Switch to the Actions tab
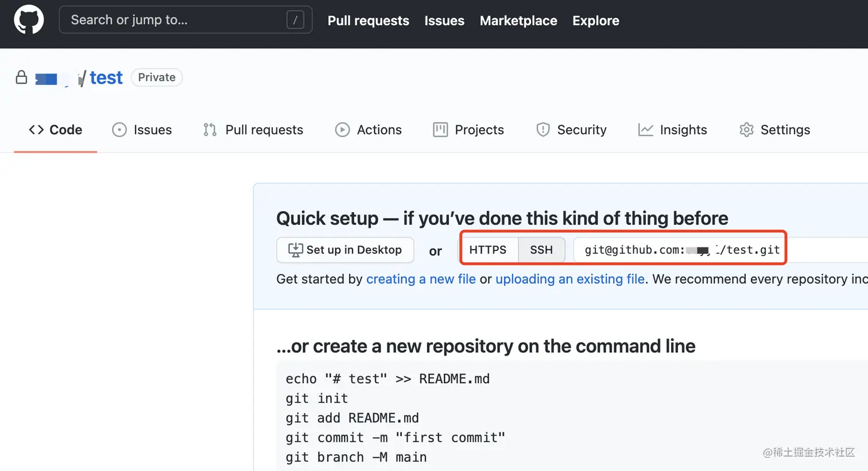The image size is (868, 471). [x=368, y=130]
